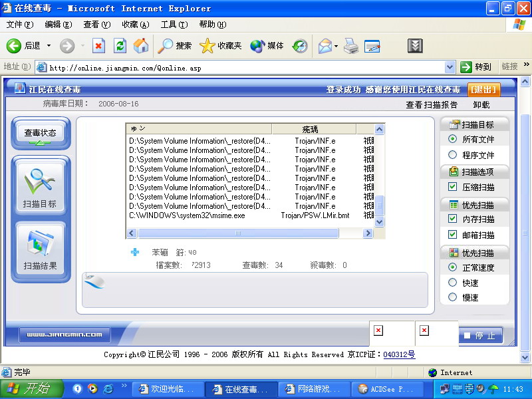Open the 扫描结果 sidebar button
Screen dimensions: 532x399
point(40,249)
